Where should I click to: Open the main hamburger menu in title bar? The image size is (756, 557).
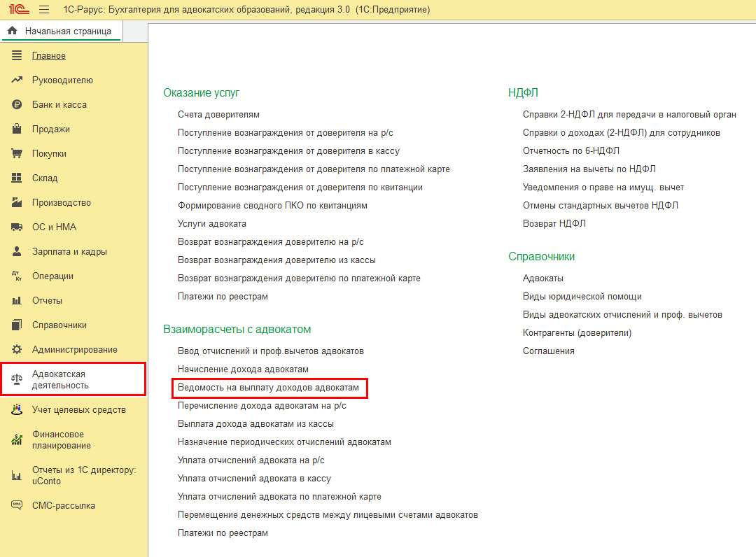43,10
